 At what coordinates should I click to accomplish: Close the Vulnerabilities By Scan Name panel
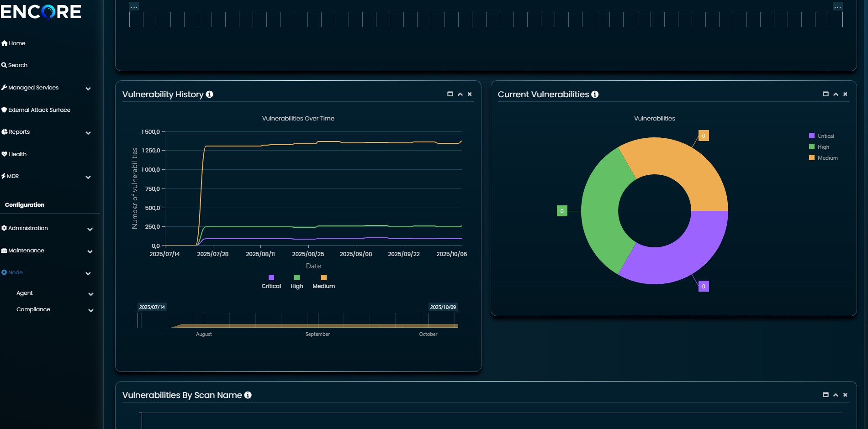click(845, 395)
